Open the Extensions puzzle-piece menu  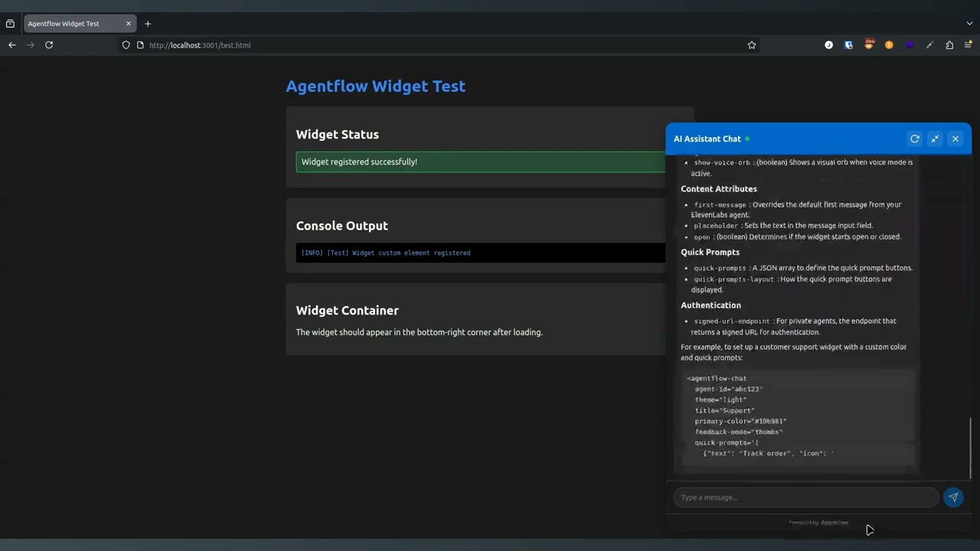coord(949,45)
